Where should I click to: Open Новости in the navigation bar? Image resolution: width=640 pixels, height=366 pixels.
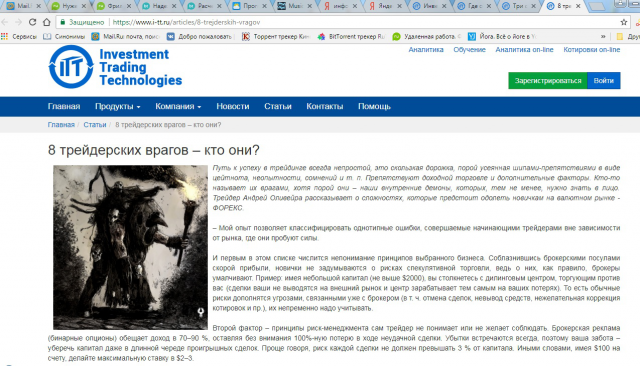coord(233,106)
